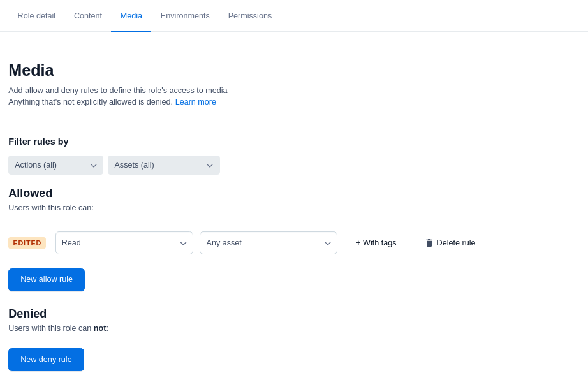The width and height of the screenshot is (588, 387).
Task: Click the chevron in Assets (all) filter
Action: click(x=210, y=166)
